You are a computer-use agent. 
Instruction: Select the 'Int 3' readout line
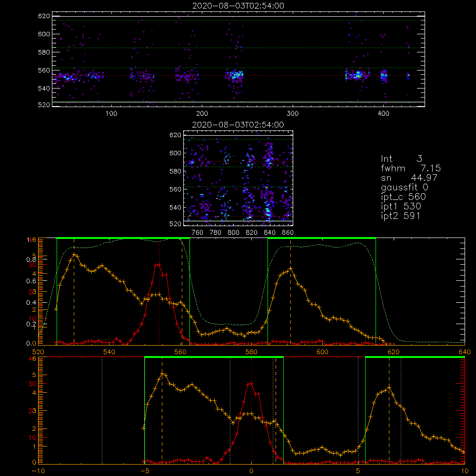401,159
